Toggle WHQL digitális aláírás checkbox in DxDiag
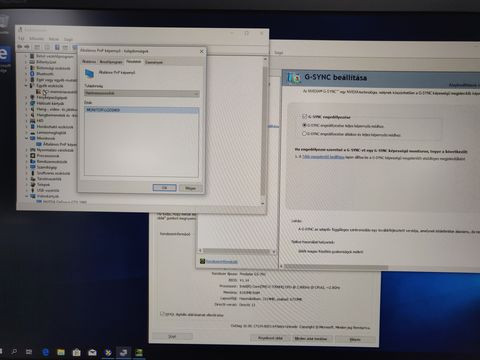480x360 pixels. tap(162, 314)
